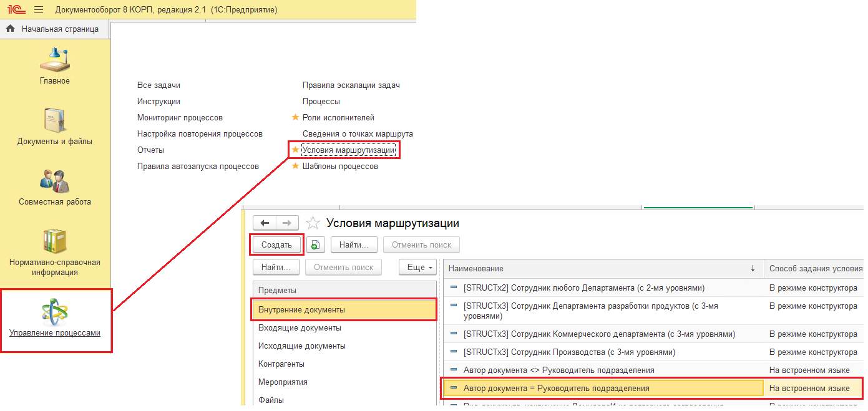Go forward with the right arrow button
868x411 pixels.
click(x=287, y=223)
